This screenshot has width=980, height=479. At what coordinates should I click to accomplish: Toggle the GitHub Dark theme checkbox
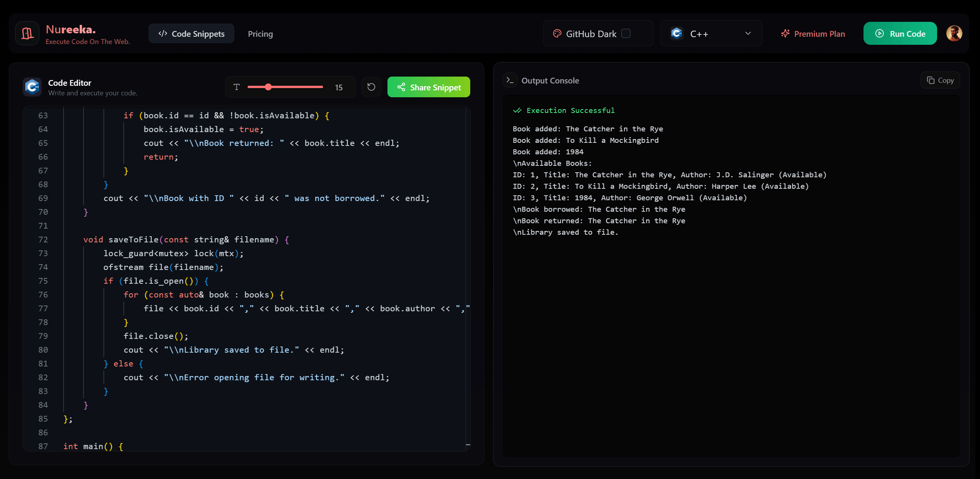pos(626,34)
